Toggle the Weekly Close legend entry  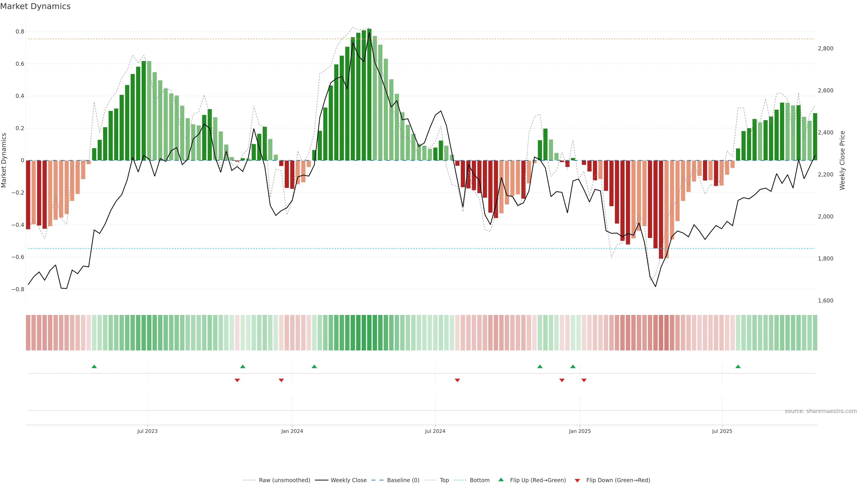click(x=348, y=480)
